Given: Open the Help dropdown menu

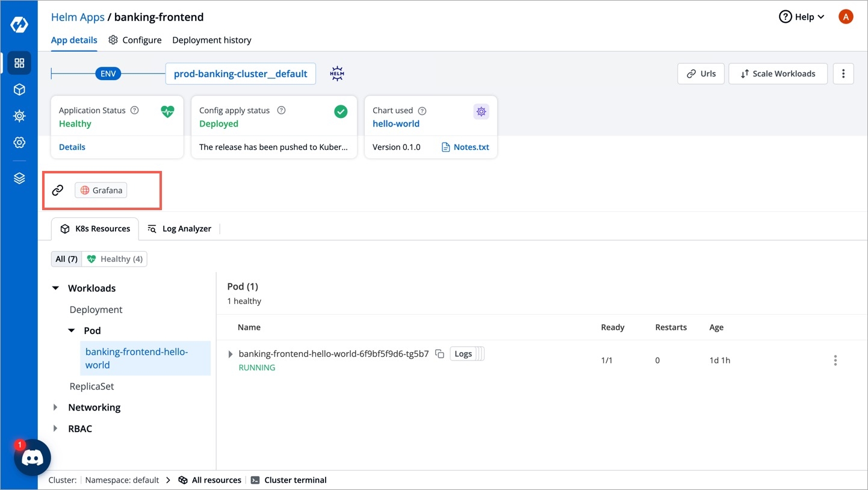Looking at the screenshot, I should tap(802, 17).
